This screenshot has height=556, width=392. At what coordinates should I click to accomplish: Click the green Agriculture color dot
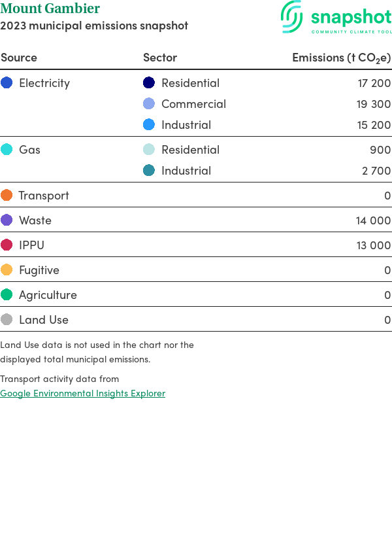(x=7, y=295)
